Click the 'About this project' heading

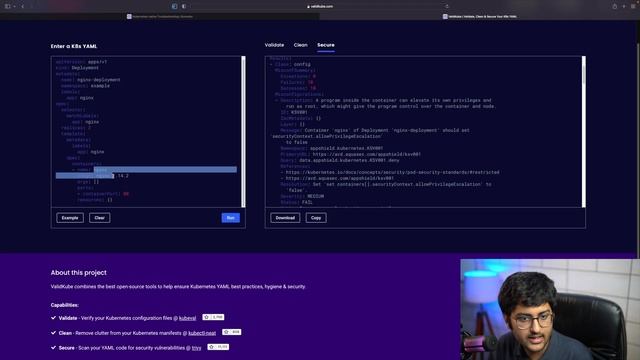pyautogui.click(x=78, y=273)
